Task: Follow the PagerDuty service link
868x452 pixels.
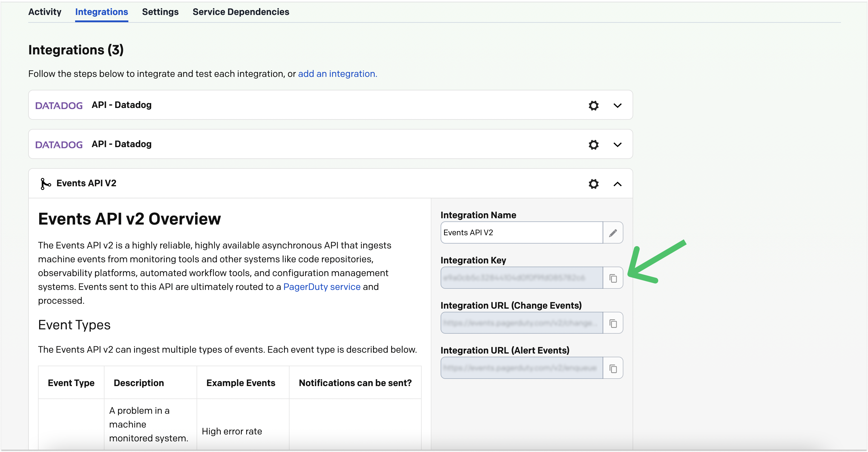Action: [x=322, y=287]
